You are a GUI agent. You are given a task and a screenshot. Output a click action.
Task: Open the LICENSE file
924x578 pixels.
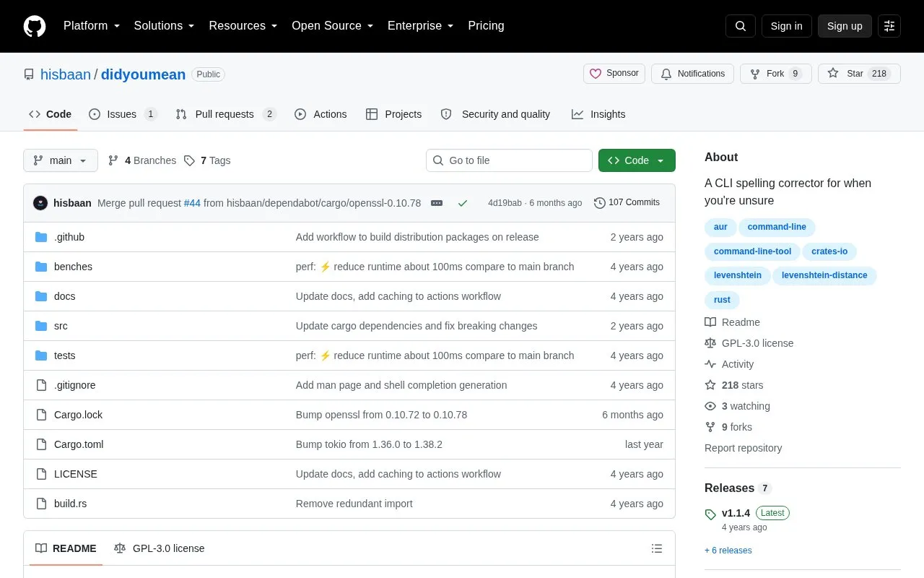click(x=76, y=474)
